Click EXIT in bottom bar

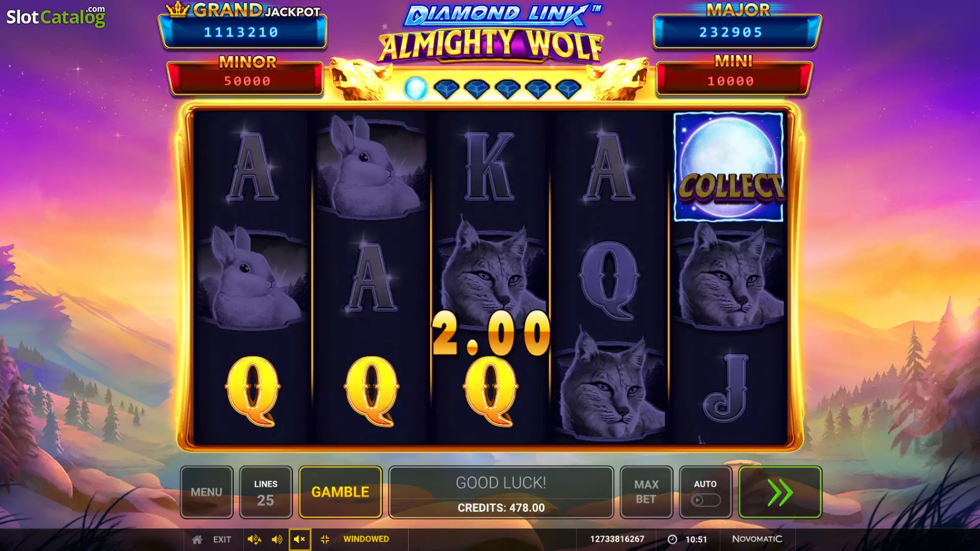coord(222,539)
